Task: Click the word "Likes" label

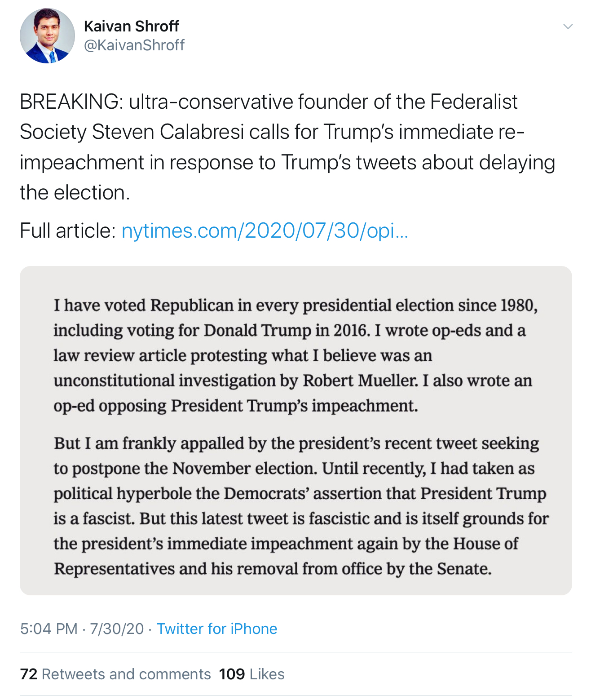Action: point(267,674)
